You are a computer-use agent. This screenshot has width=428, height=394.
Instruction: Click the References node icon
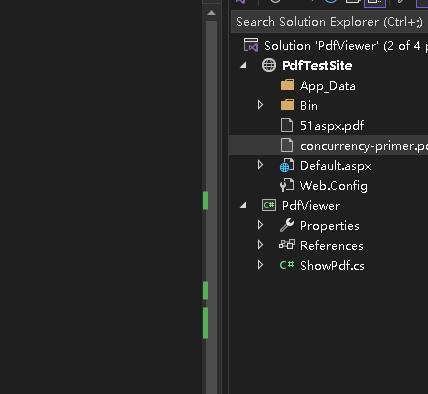pyautogui.click(x=287, y=245)
